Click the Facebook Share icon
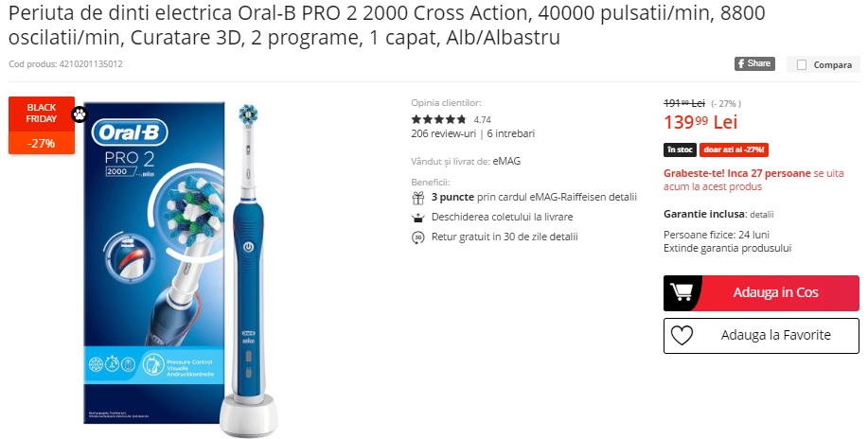The width and height of the screenshot is (868, 439). click(x=754, y=63)
